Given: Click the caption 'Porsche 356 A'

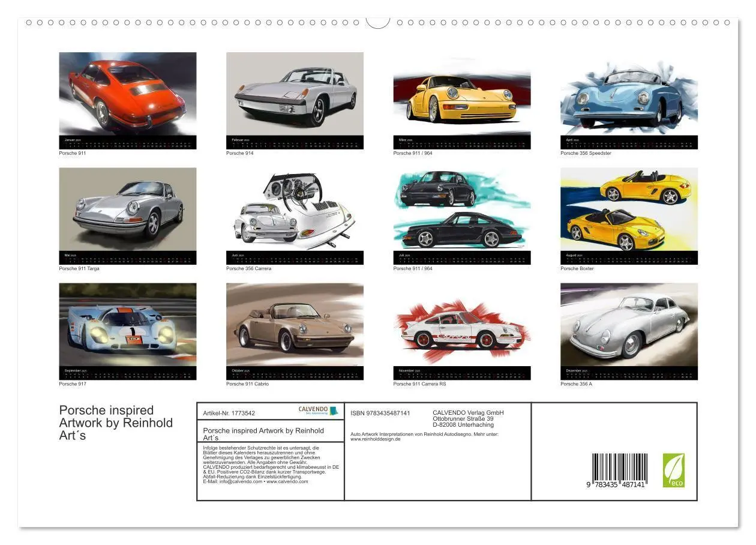Looking at the screenshot, I should pyautogui.click(x=576, y=384).
